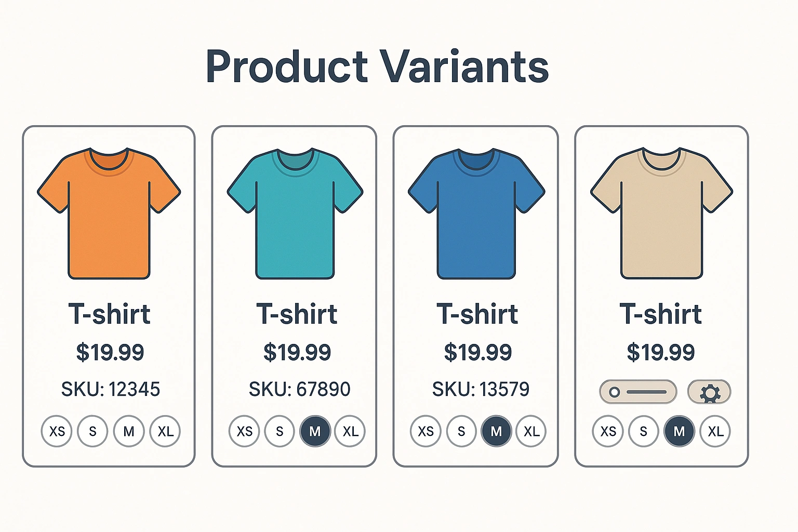Pick size XL on orange T-shirt
The height and width of the screenshot is (532, 798).
pyautogui.click(x=165, y=431)
